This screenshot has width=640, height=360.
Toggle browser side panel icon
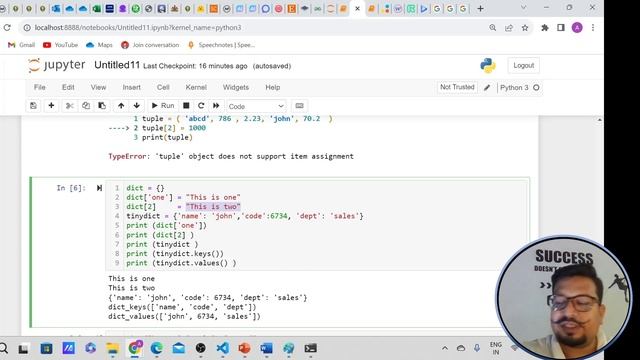pyautogui.click(x=561, y=28)
